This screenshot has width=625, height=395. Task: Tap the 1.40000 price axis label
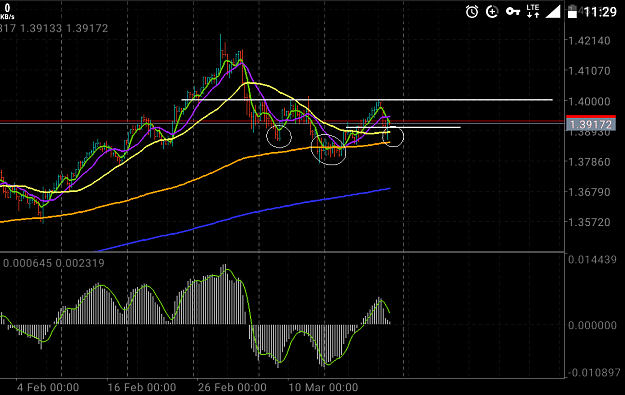pyautogui.click(x=589, y=101)
